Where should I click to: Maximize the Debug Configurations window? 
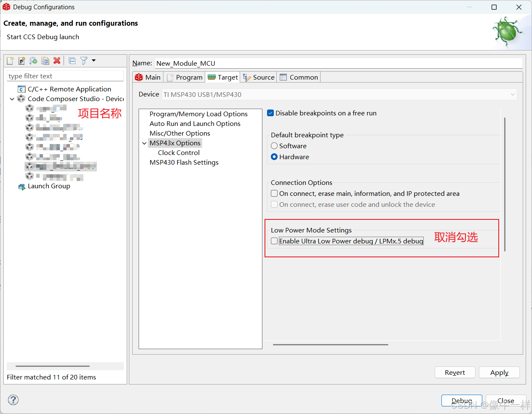[494, 7]
